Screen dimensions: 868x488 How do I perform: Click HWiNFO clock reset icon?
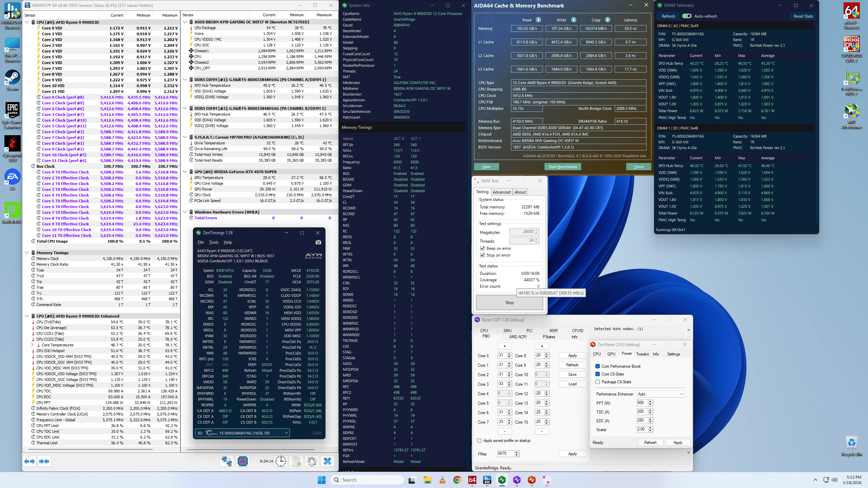coord(281,461)
